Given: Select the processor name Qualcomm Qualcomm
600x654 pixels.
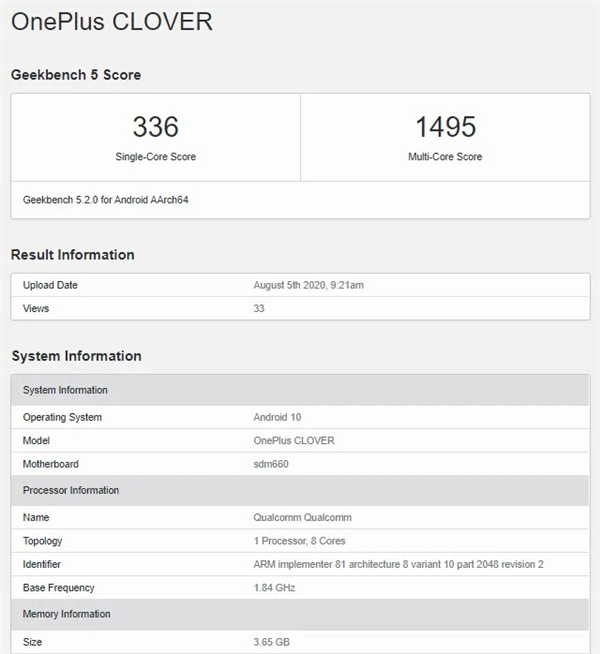Looking at the screenshot, I should 302,517.
